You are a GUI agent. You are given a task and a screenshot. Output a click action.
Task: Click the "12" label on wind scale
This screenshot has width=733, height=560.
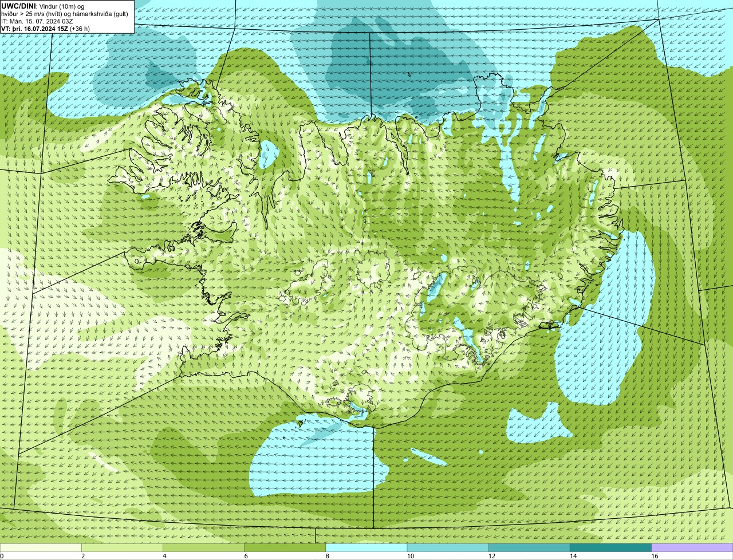491,556
